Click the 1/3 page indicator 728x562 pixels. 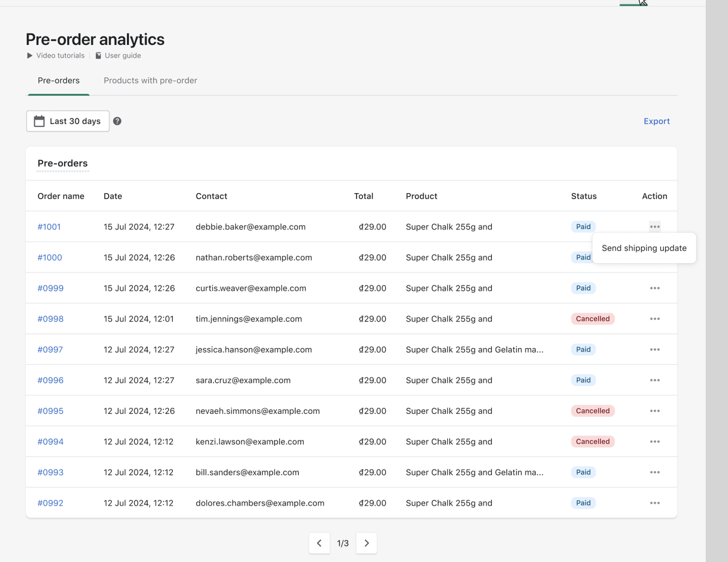(343, 543)
